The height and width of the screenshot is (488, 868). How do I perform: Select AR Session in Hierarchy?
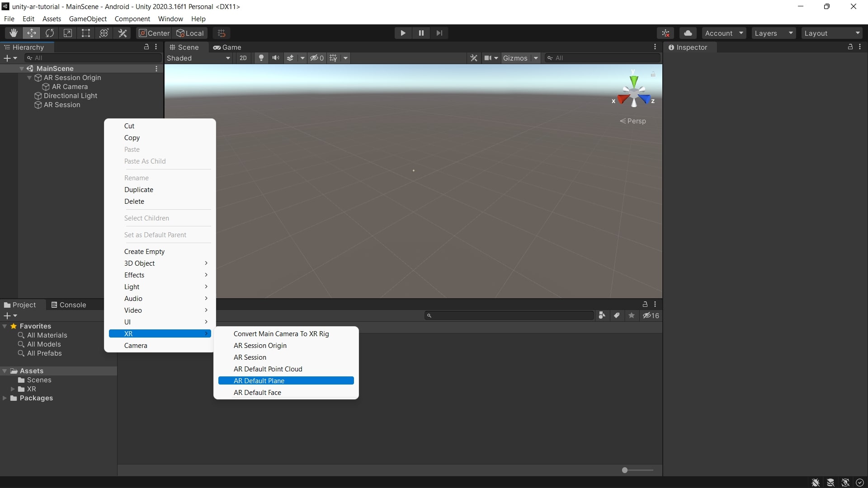62,105
